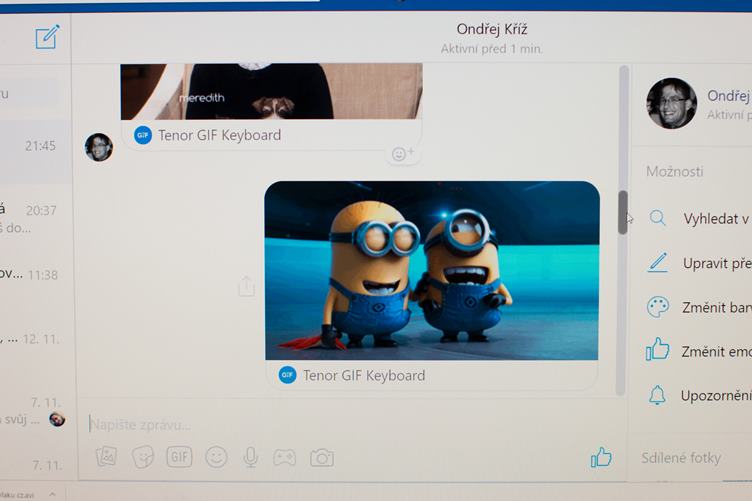Click the Ondřej Kříž conversation title
The image size is (752, 501).
click(492, 29)
